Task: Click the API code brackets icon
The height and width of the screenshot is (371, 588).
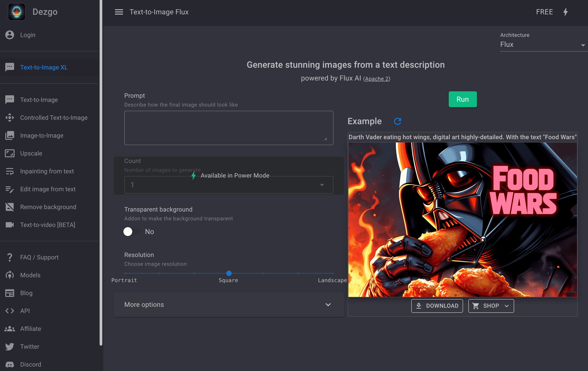Action: coord(9,311)
